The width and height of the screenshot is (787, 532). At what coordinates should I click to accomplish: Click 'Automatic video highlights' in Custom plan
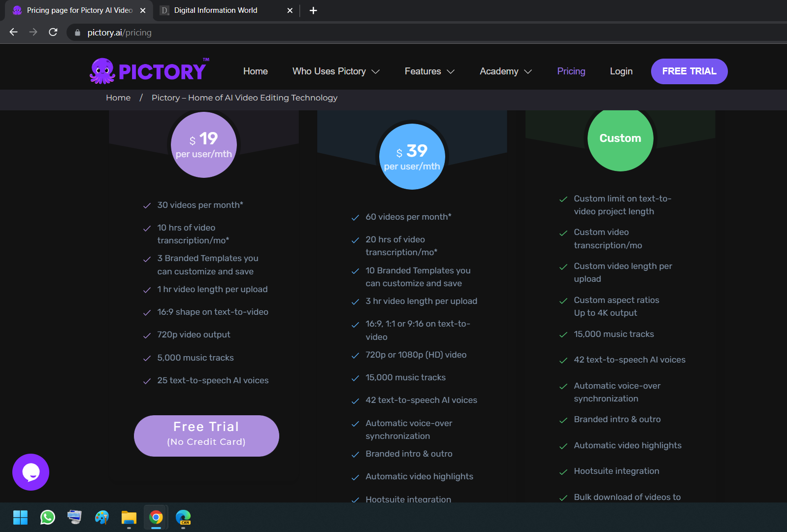[627, 445]
